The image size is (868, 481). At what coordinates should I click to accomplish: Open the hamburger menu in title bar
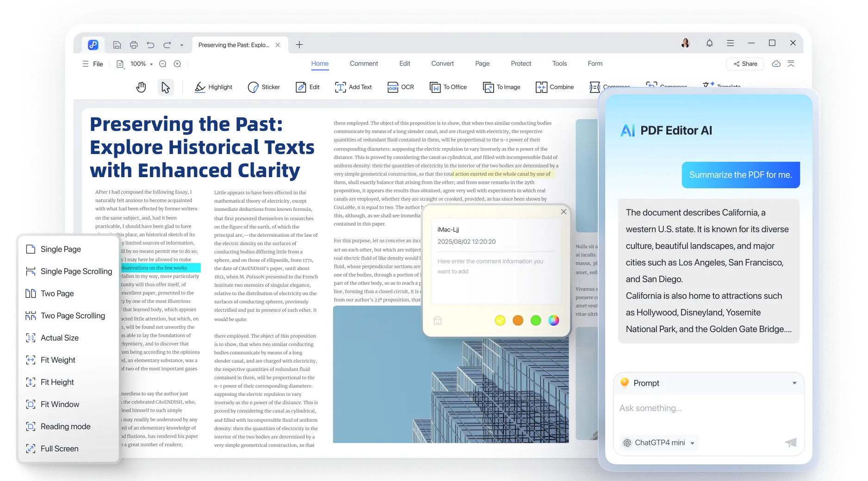click(731, 43)
